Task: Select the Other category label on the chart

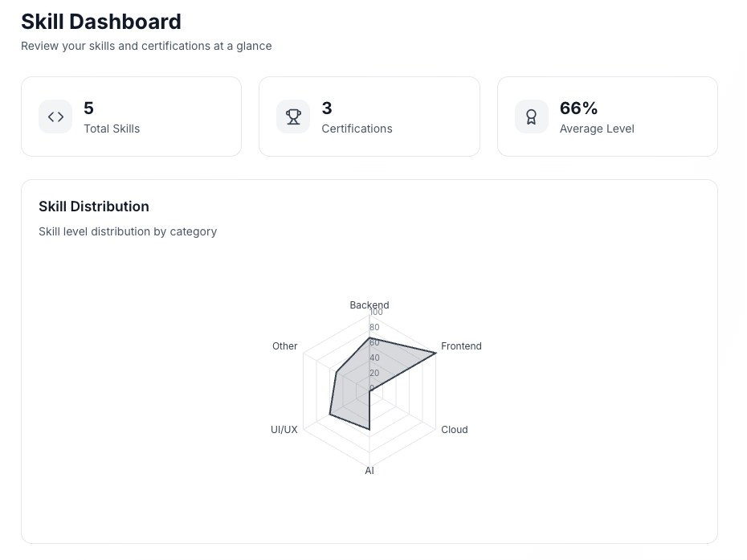Action: [284, 346]
